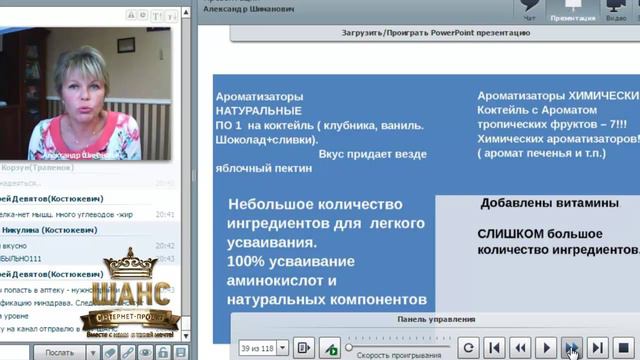Click the eraser icon in chat toolbar

coord(110,353)
